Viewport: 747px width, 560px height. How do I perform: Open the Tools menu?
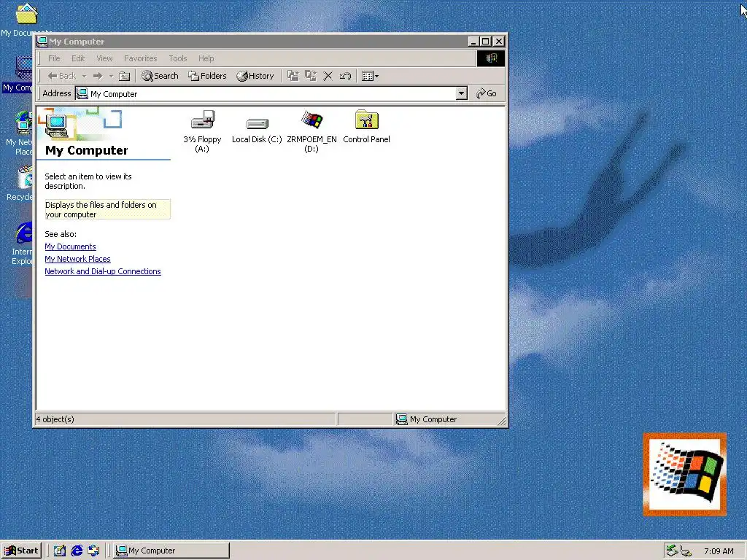click(x=178, y=58)
